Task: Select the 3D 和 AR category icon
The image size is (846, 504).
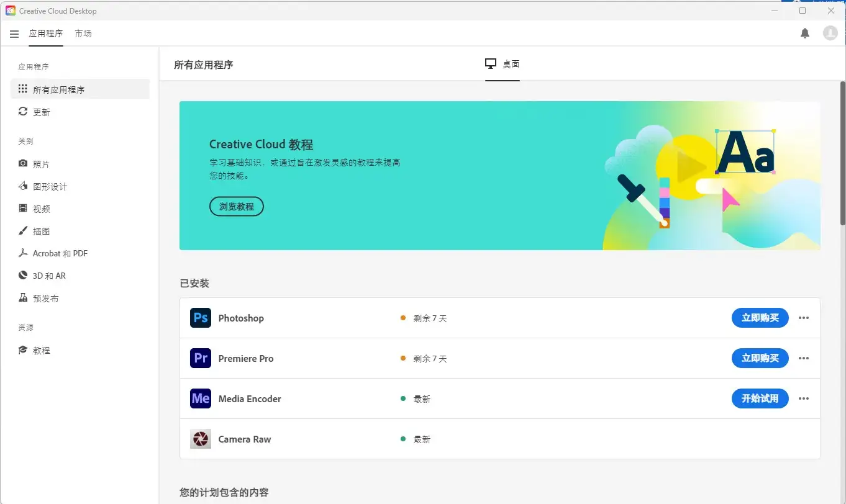Action: point(23,275)
